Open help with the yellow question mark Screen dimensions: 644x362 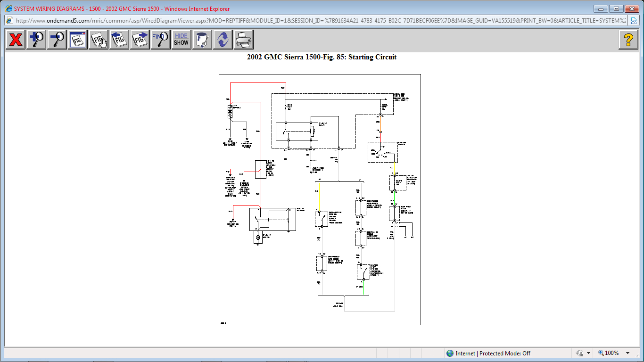628,40
